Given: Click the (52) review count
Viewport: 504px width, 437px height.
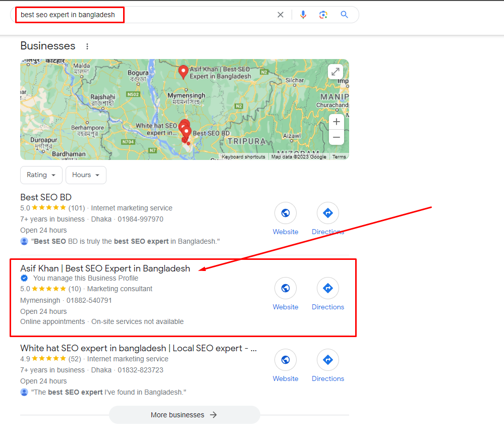Looking at the screenshot, I should click(x=75, y=359).
